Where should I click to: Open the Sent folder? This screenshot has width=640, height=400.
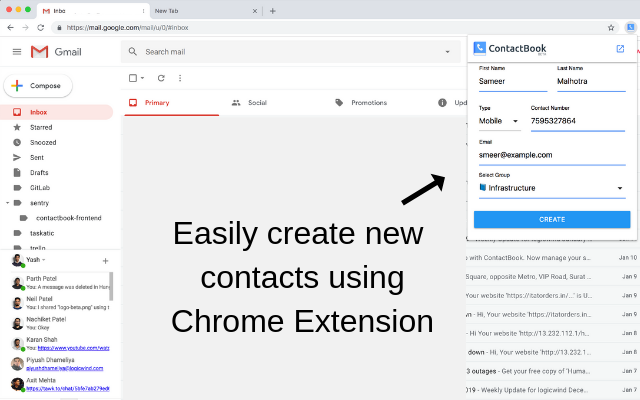pos(37,158)
